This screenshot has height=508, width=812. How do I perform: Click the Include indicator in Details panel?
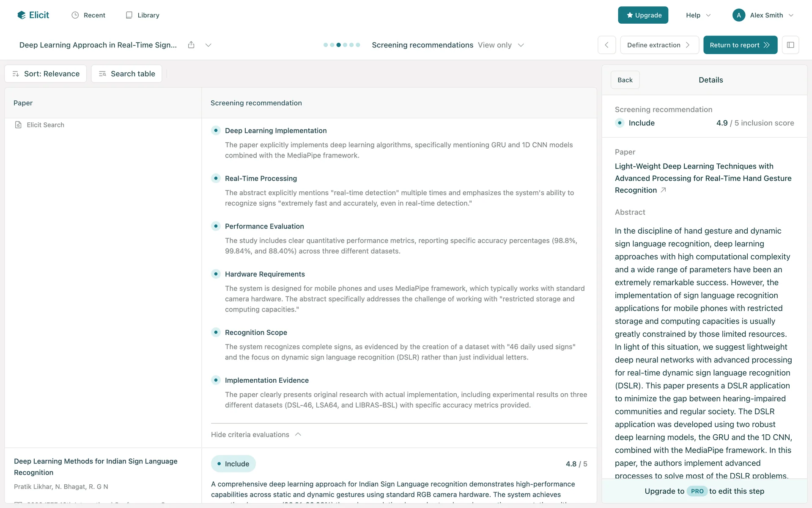(620, 123)
